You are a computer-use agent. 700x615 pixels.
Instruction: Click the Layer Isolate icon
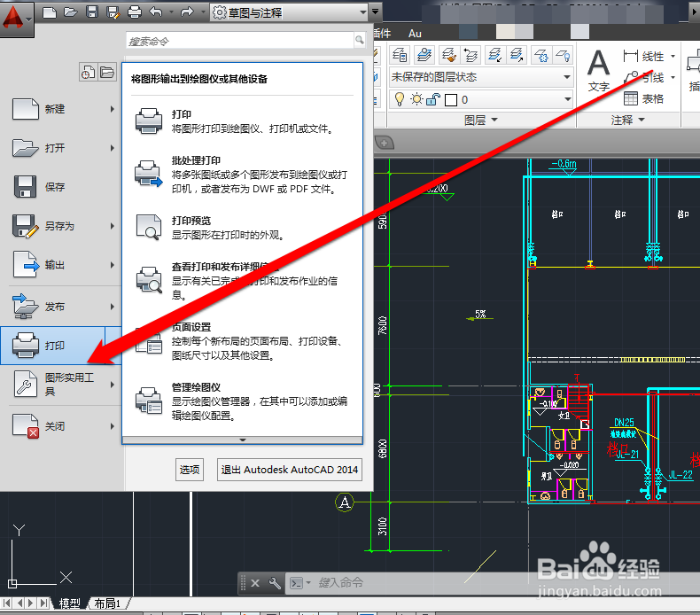point(494,55)
